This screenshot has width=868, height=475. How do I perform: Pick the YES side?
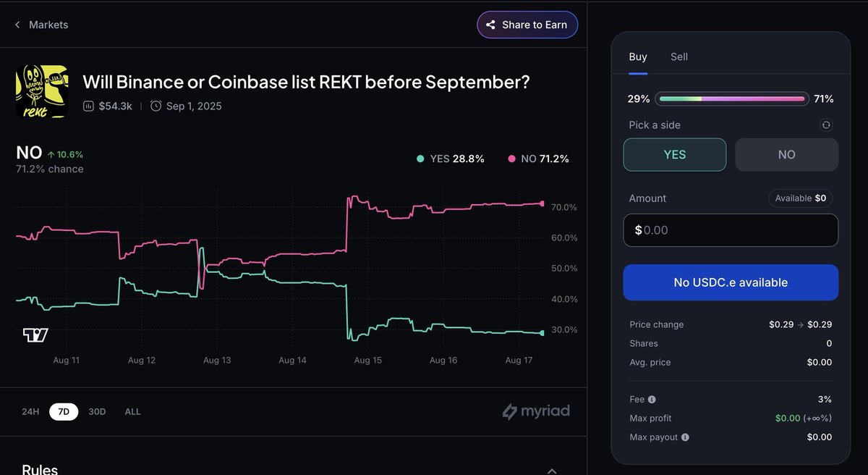point(675,154)
